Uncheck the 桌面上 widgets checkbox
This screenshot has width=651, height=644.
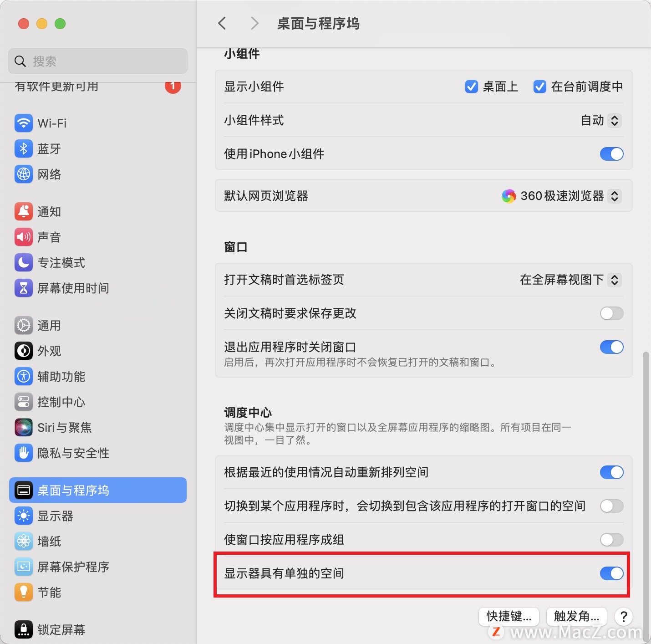pyautogui.click(x=471, y=87)
